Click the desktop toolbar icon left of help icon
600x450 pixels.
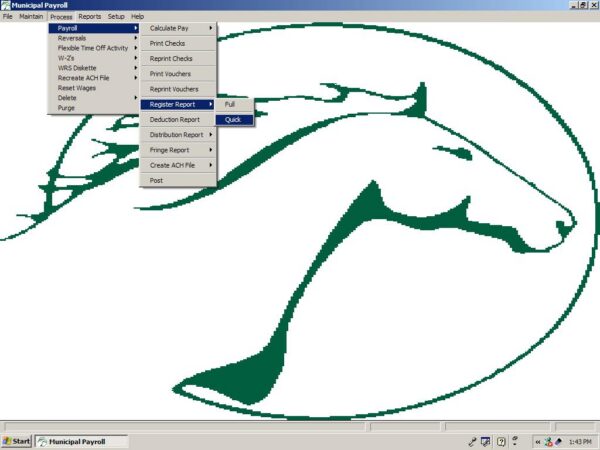click(486, 441)
